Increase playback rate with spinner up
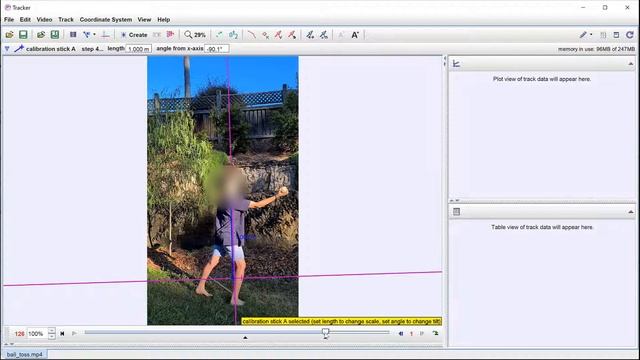The image size is (640, 360). [x=51, y=331]
